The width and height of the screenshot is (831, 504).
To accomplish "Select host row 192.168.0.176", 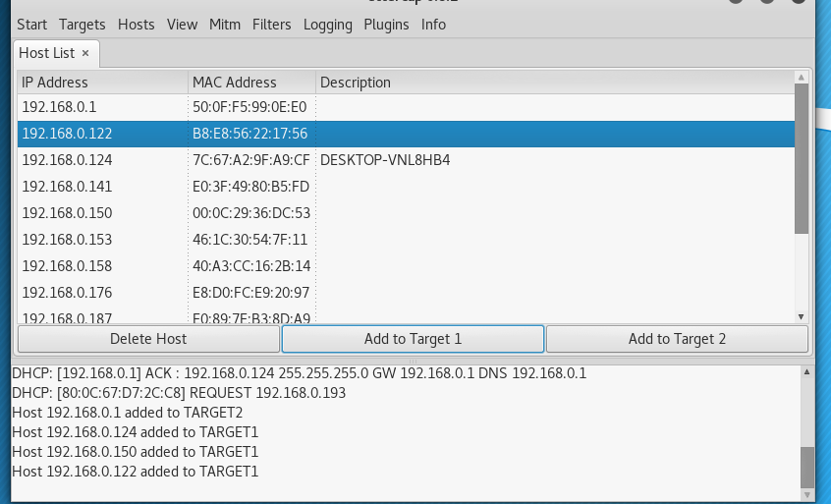I will pyautogui.click(x=406, y=293).
